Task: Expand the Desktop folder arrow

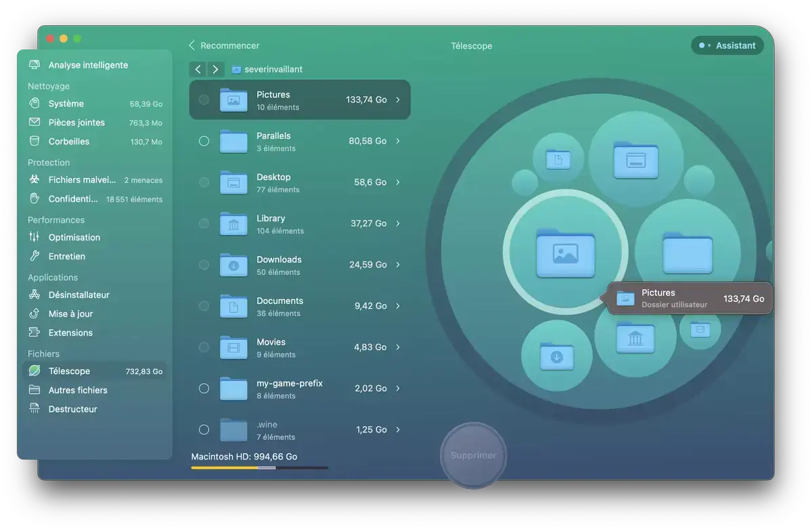Action: pos(398,183)
